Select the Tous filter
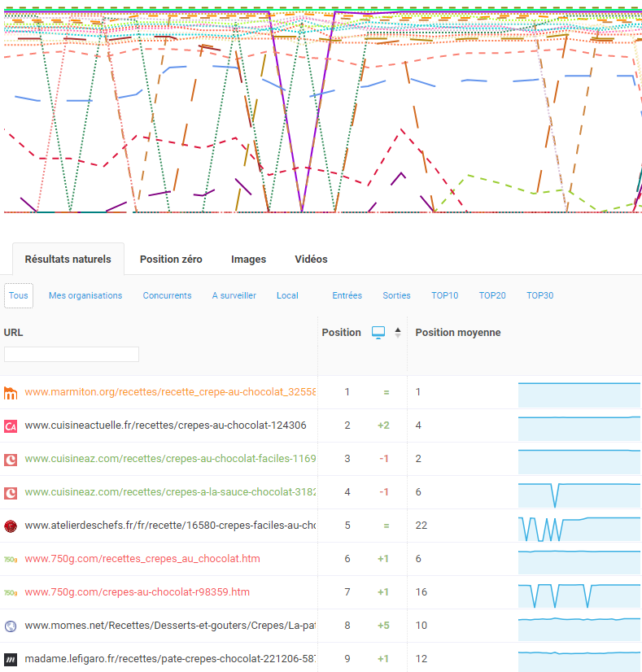 [x=19, y=295]
